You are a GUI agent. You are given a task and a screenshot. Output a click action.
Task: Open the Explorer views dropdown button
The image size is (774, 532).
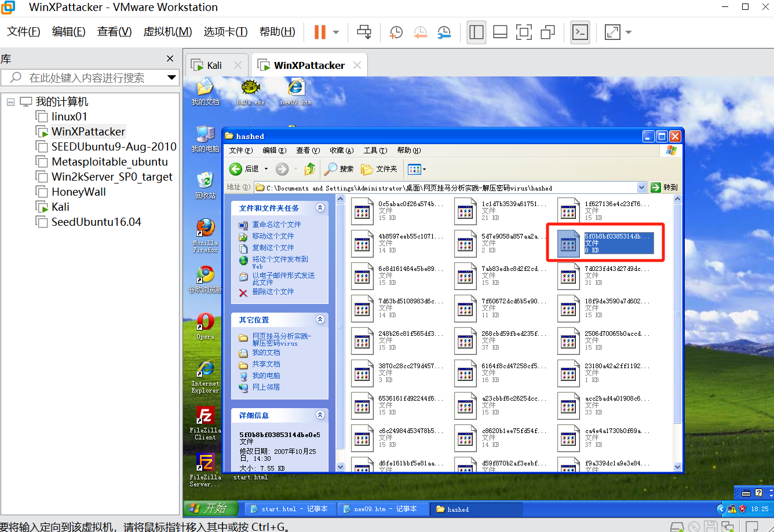(x=417, y=169)
